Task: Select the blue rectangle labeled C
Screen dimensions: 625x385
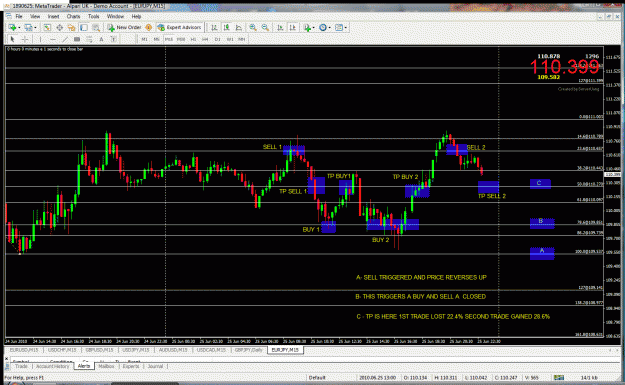Action: pyautogui.click(x=540, y=184)
